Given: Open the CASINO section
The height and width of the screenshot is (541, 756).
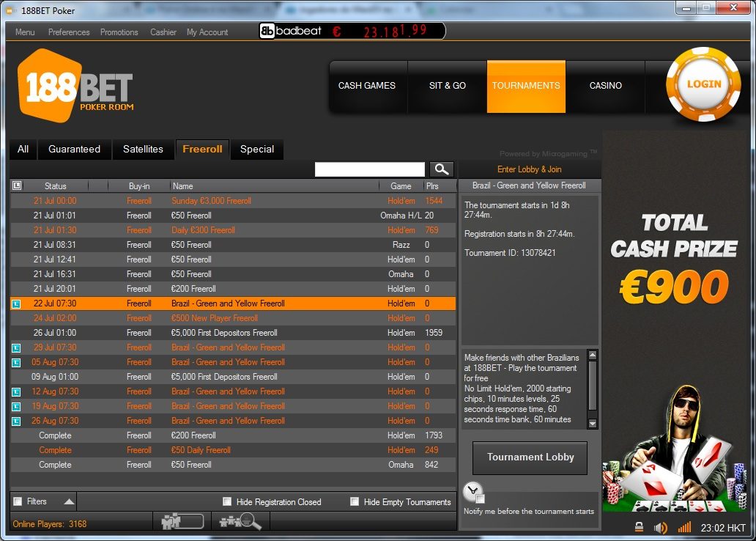Looking at the screenshot, I should pyautogui.click(x=606, y=86).
